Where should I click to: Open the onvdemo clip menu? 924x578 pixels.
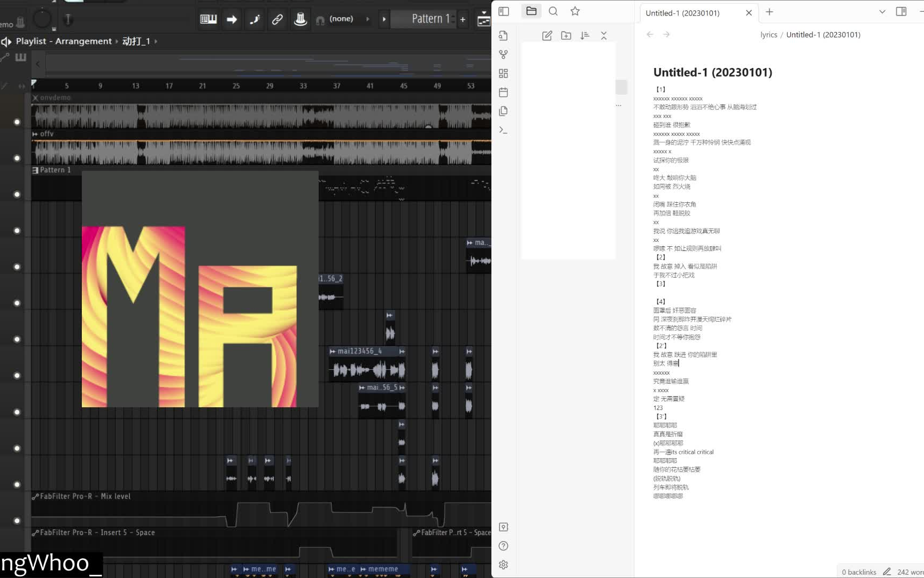(35, 98)
